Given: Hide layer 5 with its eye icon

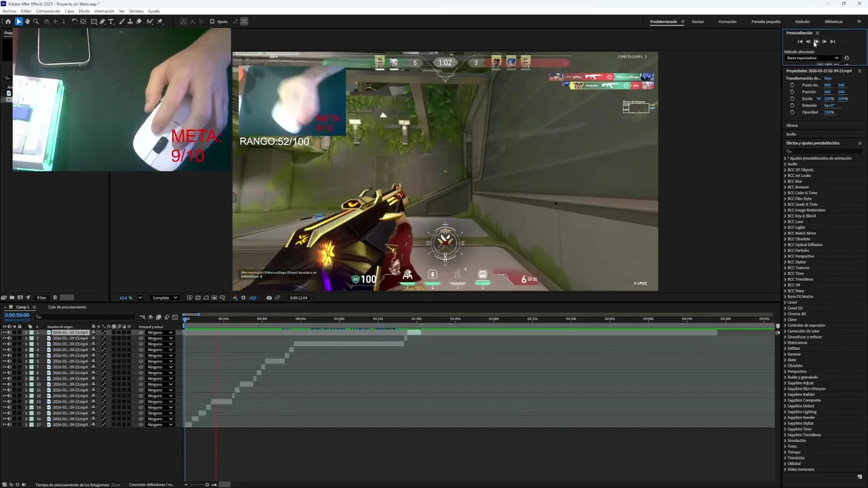Looking at the screenshot, I should click(4, 355).
